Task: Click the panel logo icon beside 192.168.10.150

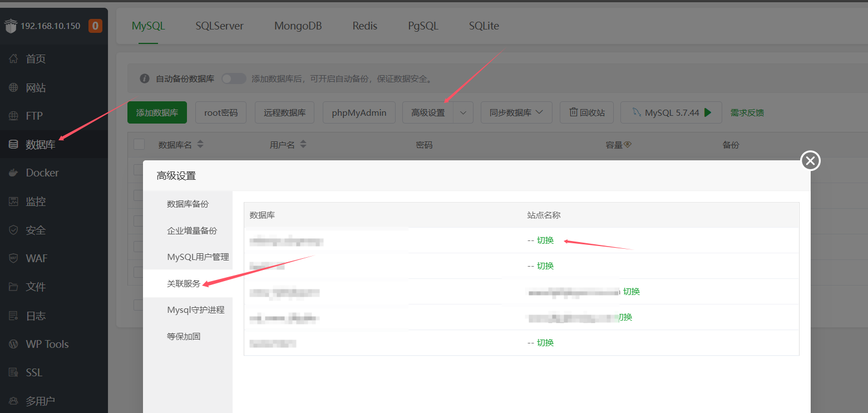Action: pos(11,26)
